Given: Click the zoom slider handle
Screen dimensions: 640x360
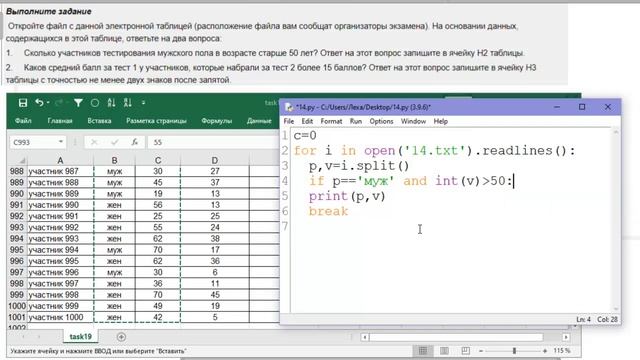Looking at the screenshot, I should pyautogui.click(x=514, y=351).
